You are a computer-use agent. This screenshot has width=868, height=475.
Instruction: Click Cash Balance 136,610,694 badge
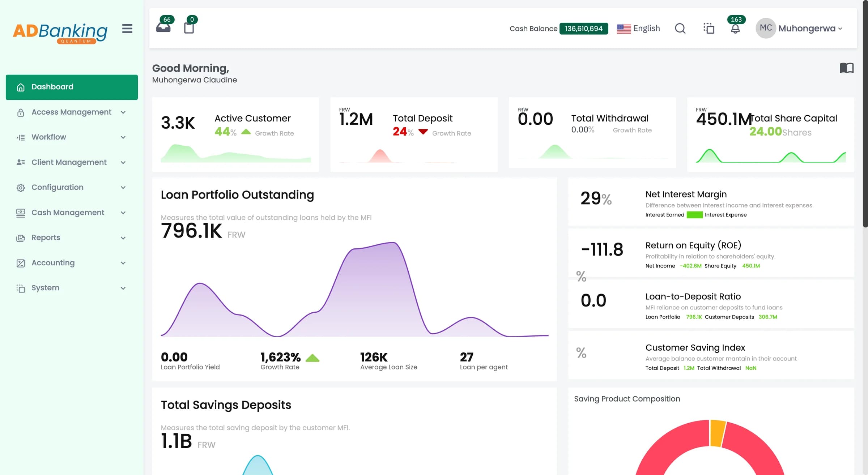[x=583, y=29]
